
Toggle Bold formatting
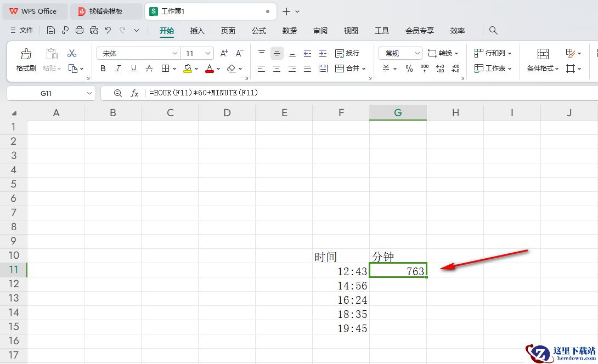[x=103, y=69]
